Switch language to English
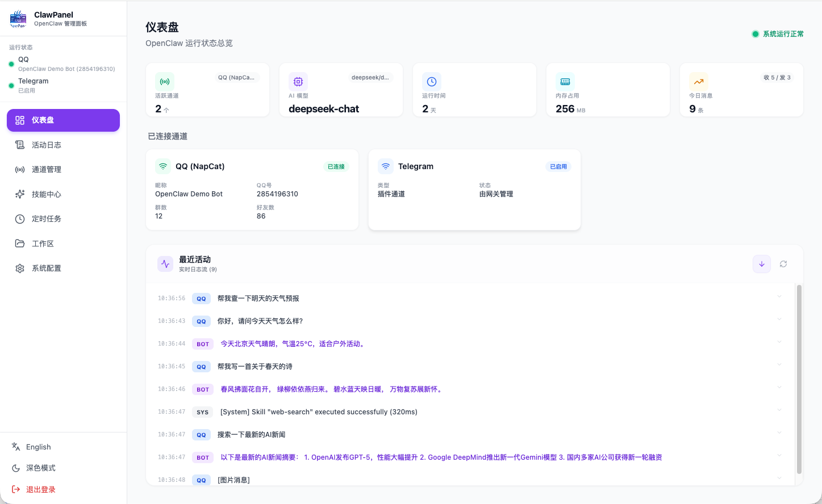822x504 pixels. point(38,447)
